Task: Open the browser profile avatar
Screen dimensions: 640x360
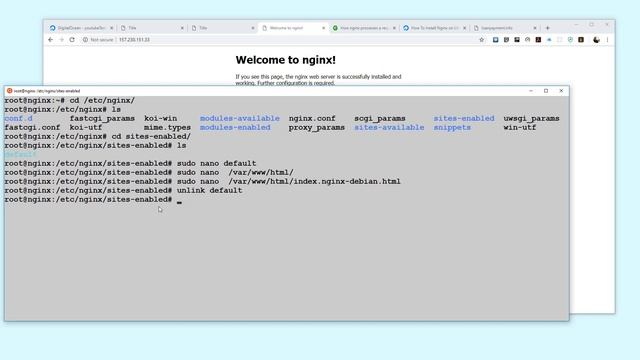Action: coord(596,40)
